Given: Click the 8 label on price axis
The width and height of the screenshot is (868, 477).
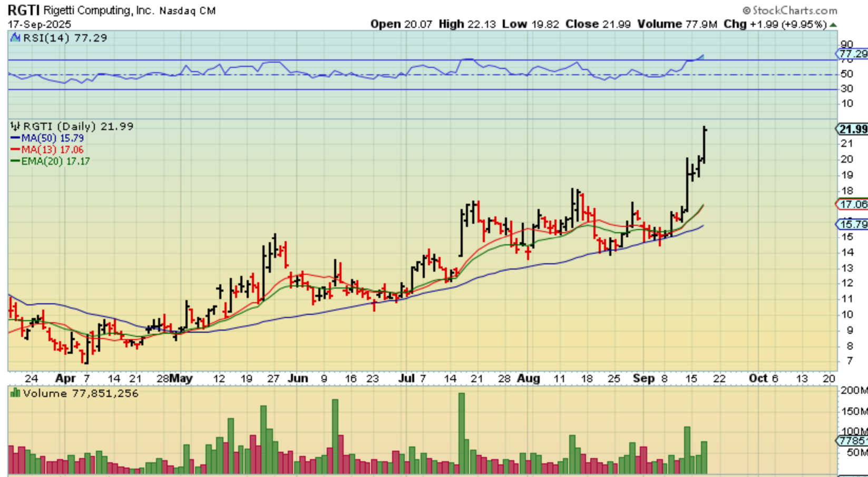Looking at the screenshot, I should 850,346.
